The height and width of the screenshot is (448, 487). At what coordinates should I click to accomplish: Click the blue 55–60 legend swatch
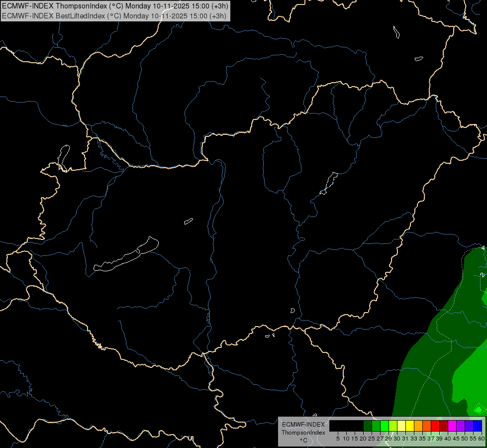pos(478,426)
